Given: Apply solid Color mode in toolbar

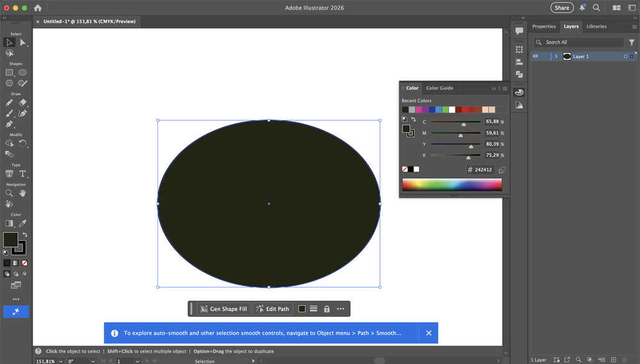Looking at the screenshot, I should click(x=7, y=263).
